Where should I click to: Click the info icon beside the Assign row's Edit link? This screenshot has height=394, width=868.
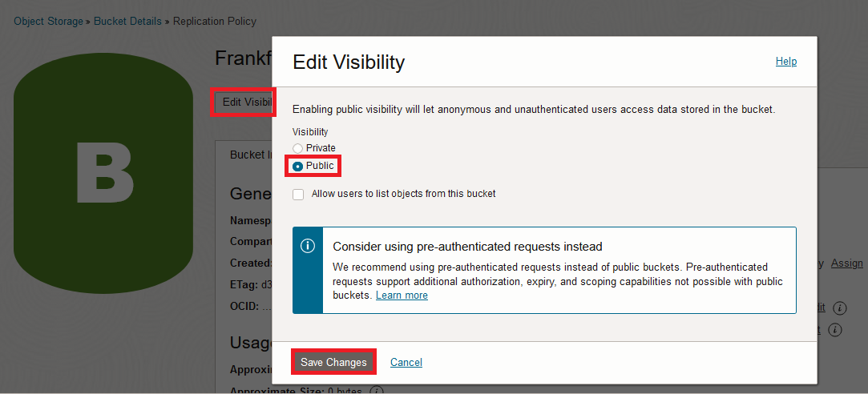coord(840,308)
